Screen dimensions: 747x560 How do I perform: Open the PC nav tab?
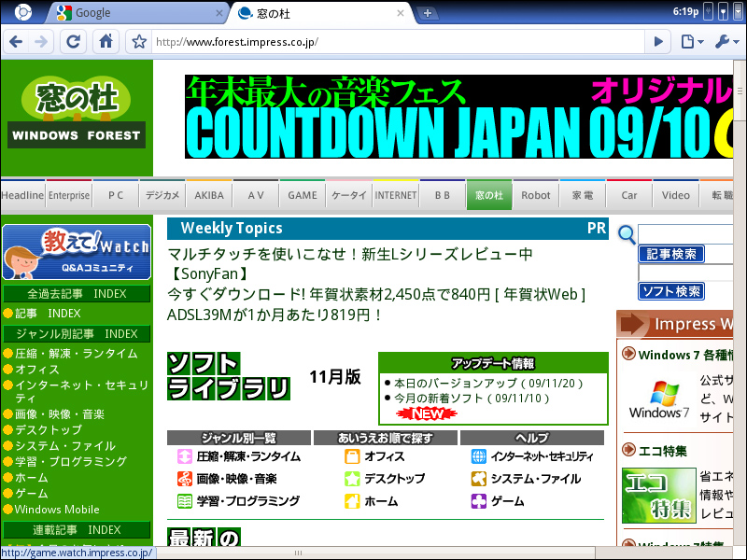click(x=116, y=195)
